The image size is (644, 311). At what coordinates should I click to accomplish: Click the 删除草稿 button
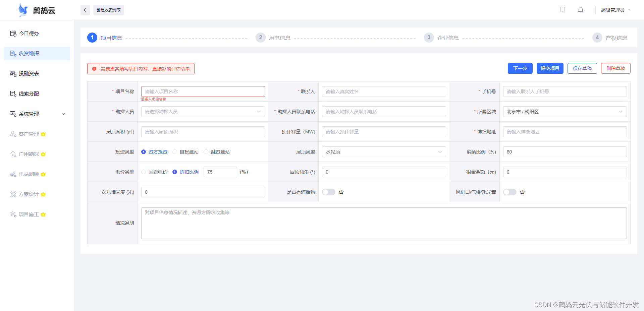(x=616, y=68)
